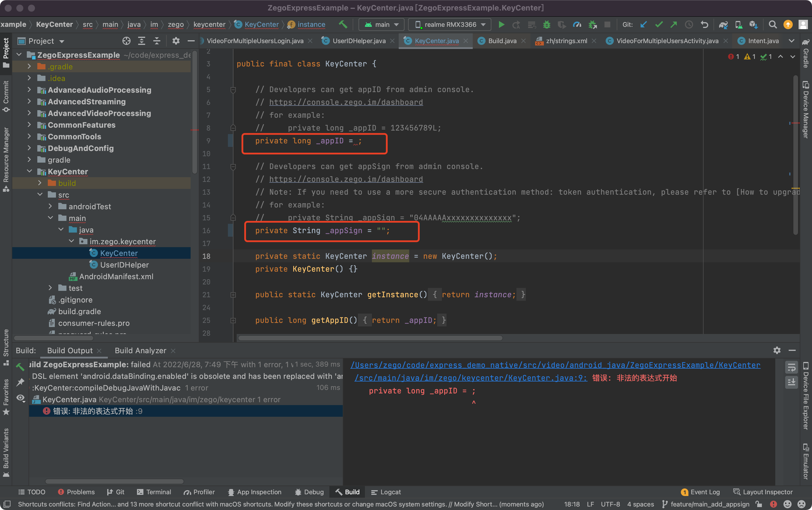Viewport: 812px width, 510px height.
Task: Toggle the eye view filter in Build
Action: (x=21, y=398)
